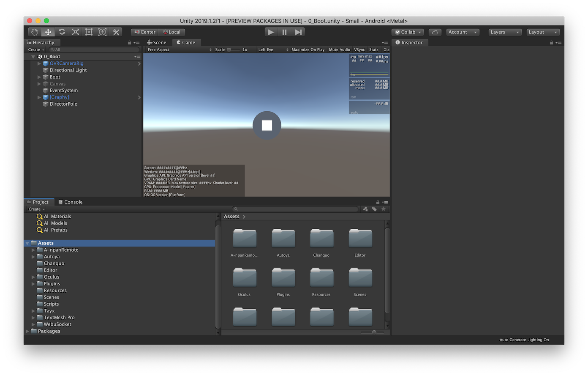Image resolution: width=588 pixels, height=376 pixels.
Task: Click the Project panel lock icon
Action: (x=378, y=202)
